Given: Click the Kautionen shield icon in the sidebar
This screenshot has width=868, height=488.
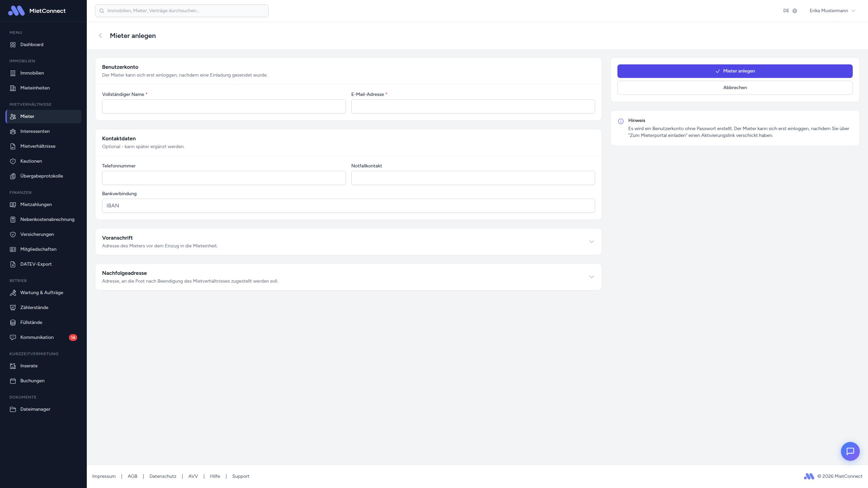Looking at the screenshot, I should (13, 161).
